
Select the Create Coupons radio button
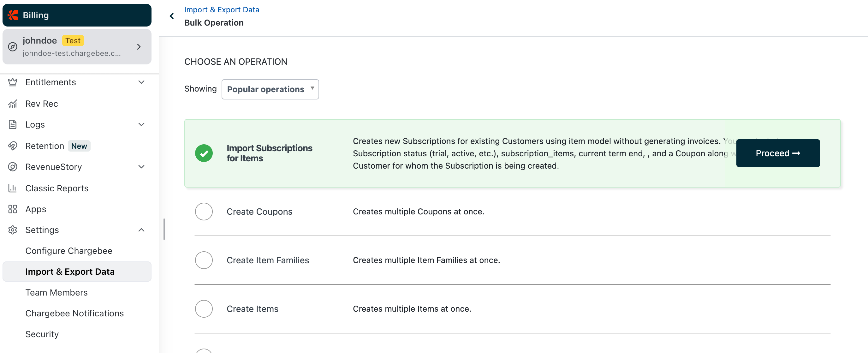pos(204,212)
